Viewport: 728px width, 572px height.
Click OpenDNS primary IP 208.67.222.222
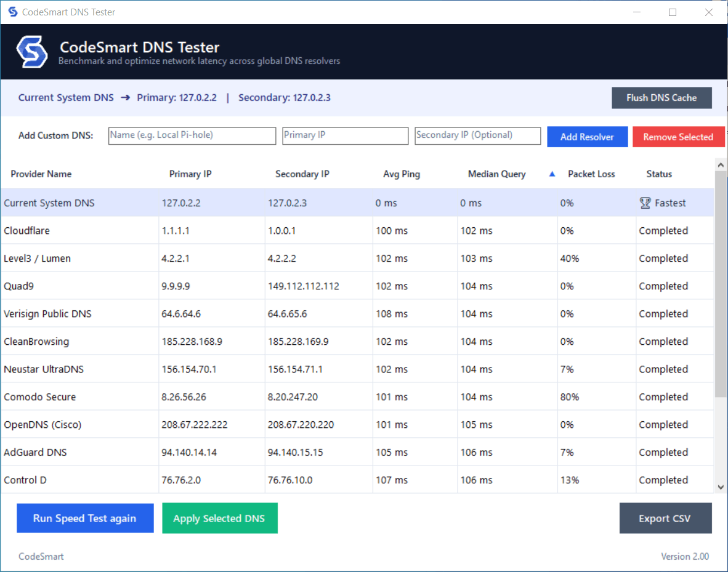coord(195,425)
